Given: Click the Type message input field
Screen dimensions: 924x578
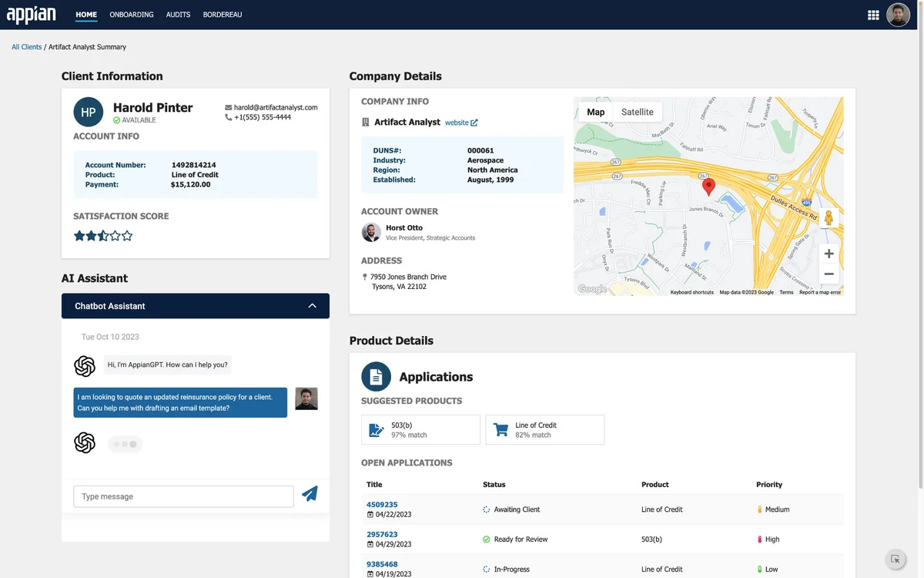Looking at the screenshot, I should 183,496.
